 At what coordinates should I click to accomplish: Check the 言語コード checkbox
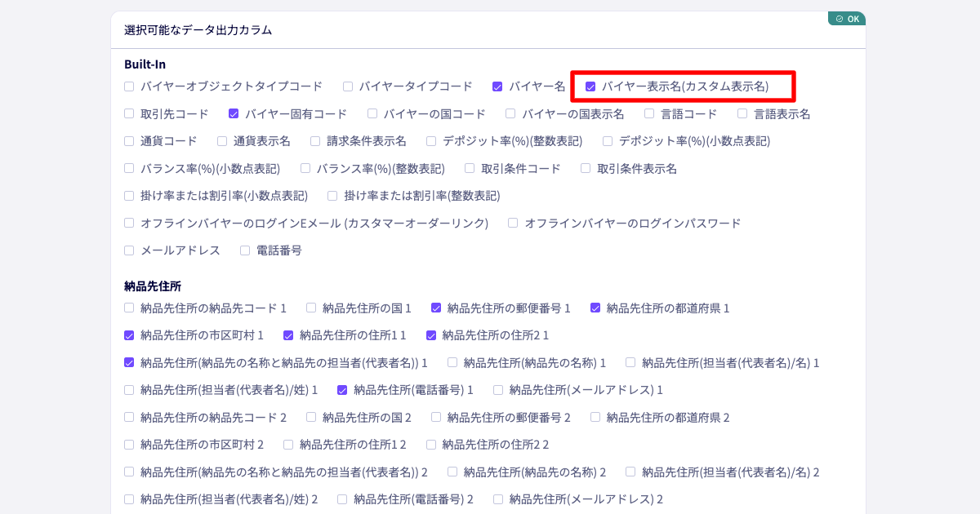click(x=649, y=113)
